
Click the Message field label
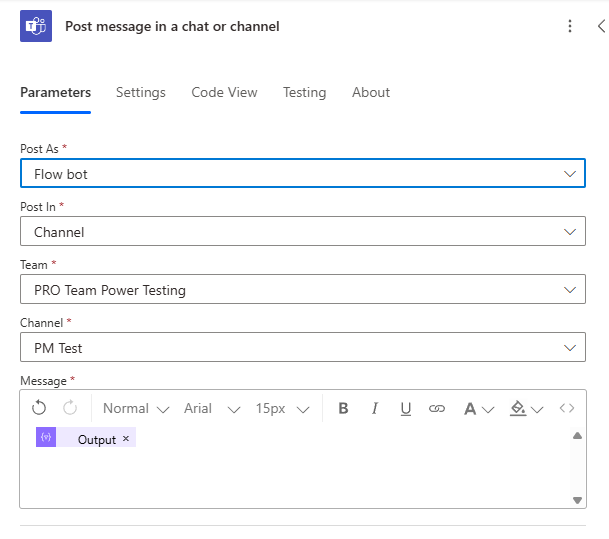(x=44, y=381)
